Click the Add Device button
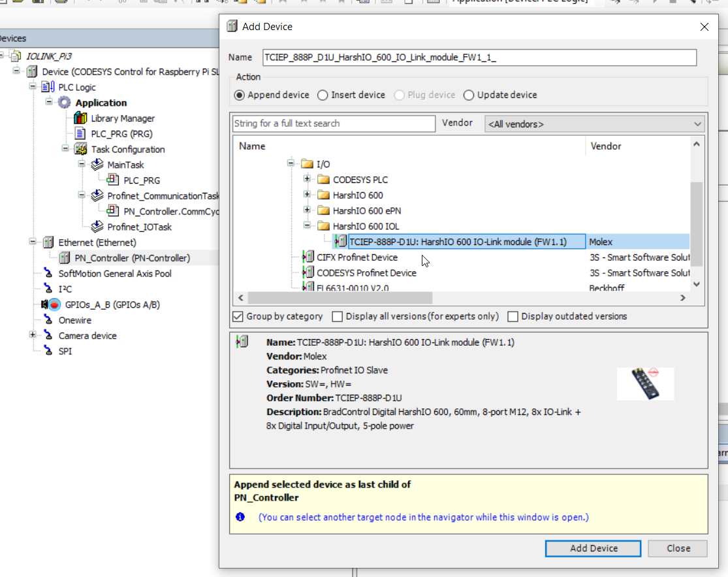 tap(593, 548)
